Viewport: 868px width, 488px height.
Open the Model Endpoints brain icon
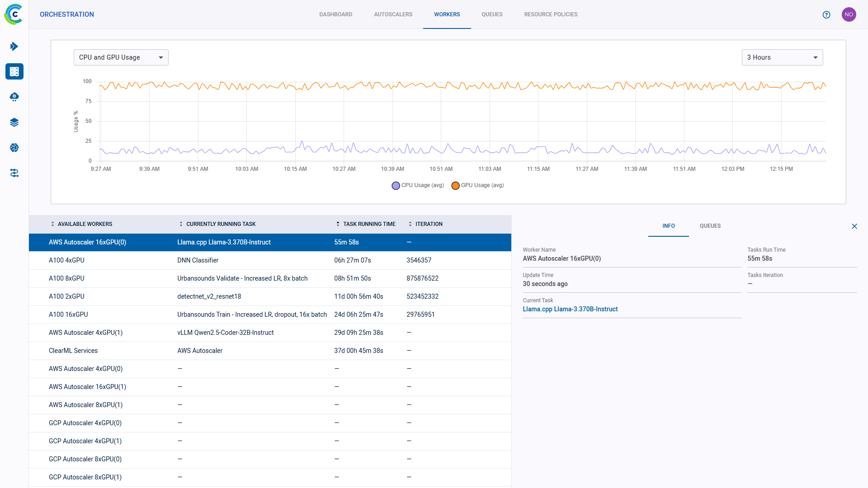[x=14, y=148]
